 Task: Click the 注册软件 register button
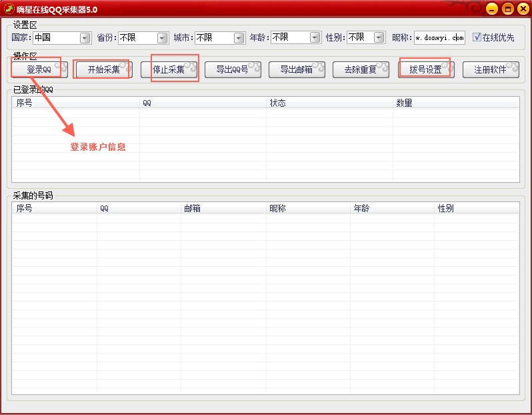coord(490,69)
